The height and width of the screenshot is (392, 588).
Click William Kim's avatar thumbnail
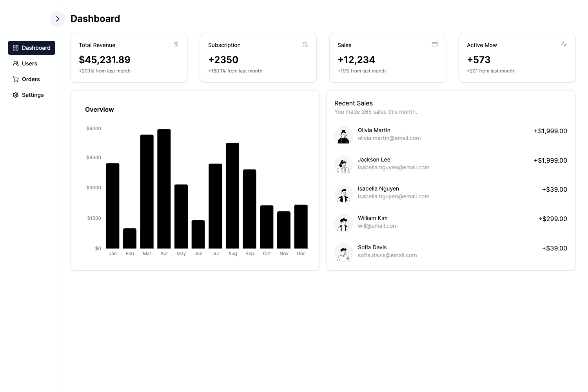point(344,223)
